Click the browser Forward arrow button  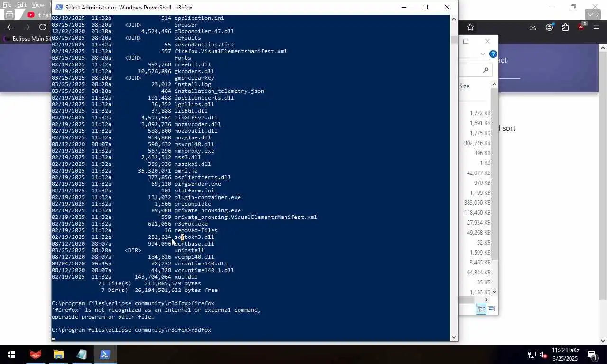coord(27,27)
